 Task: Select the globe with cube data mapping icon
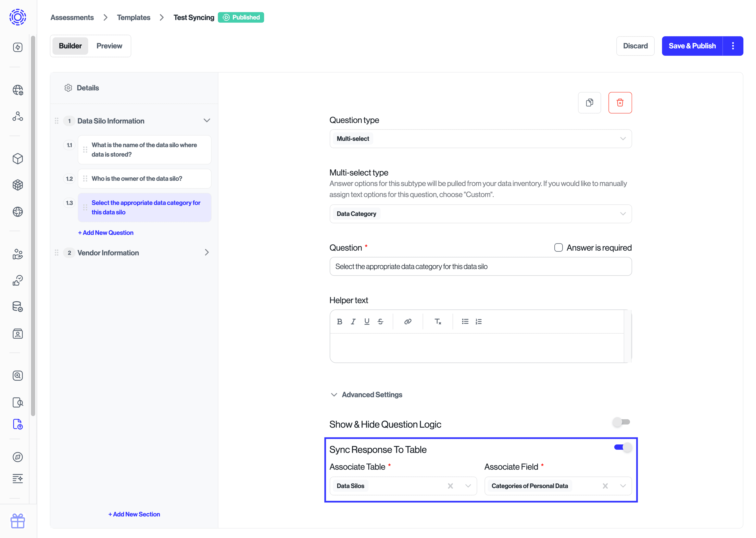(18, 90)
